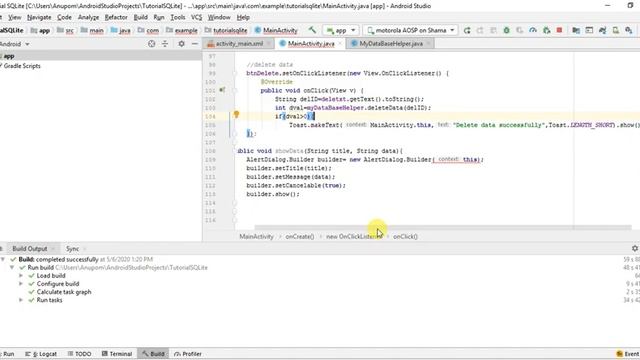Close the activity_main.xml tab
Image resolution: width=640 pixels, height=360 pixels.
[269, 44]
